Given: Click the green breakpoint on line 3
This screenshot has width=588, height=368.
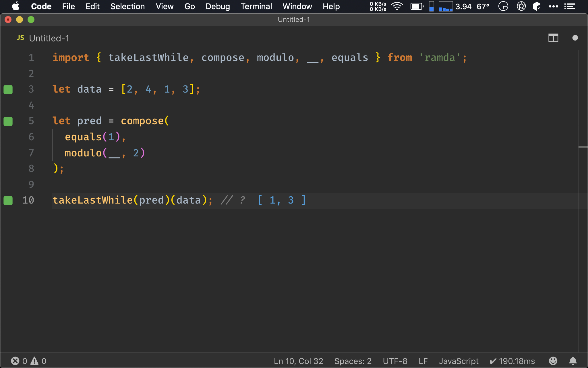Looking at the screenshot, I should click(x=8, y=89).
